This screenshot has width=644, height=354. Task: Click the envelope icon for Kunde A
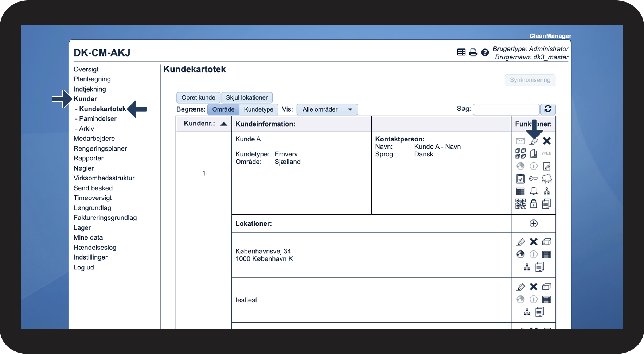click(x=520, y=141)
